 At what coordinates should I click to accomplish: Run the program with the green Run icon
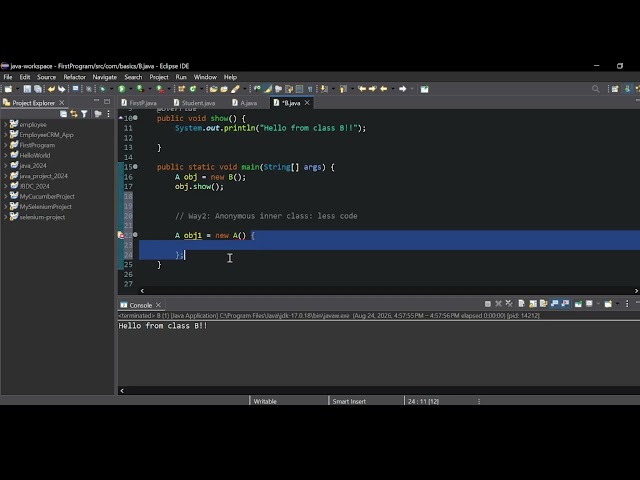[122, 89]
